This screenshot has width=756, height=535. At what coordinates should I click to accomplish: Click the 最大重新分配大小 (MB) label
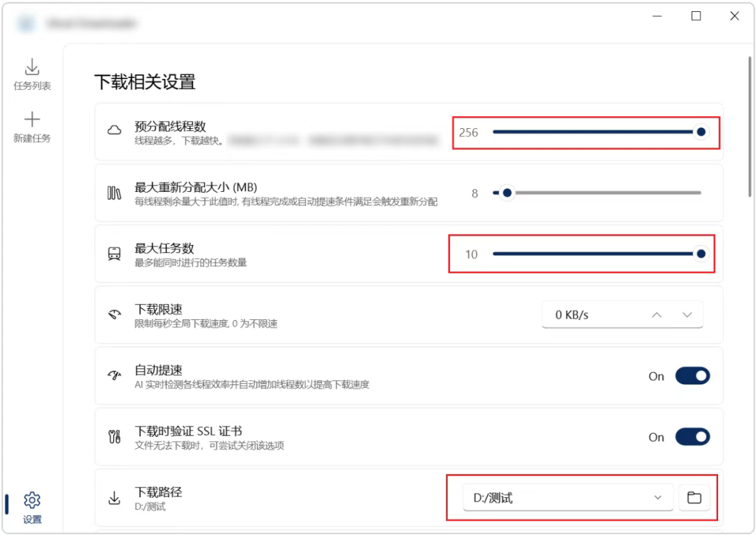(196, 187)
